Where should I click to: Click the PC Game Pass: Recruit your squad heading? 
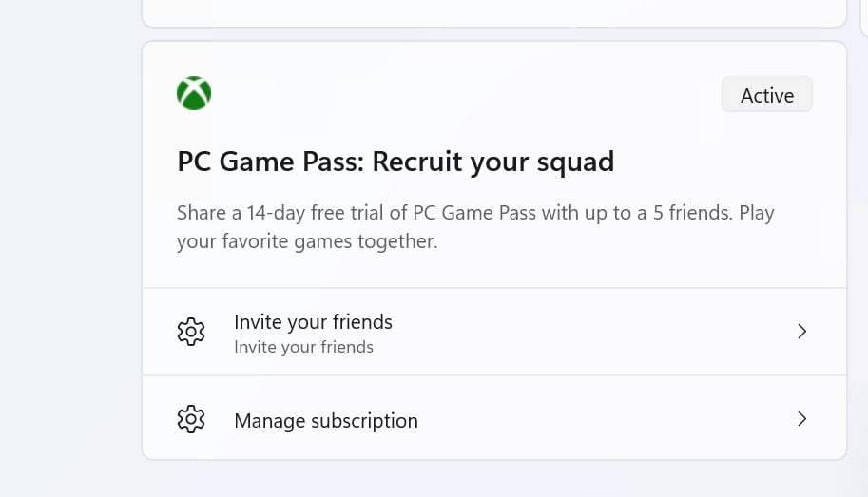coord(395,162)
